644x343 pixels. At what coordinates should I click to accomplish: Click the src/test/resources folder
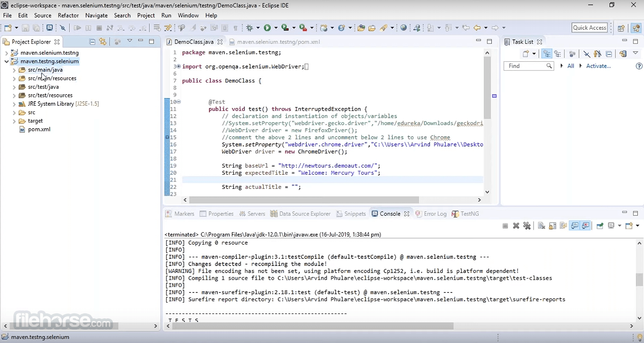(x=45, y=95)
